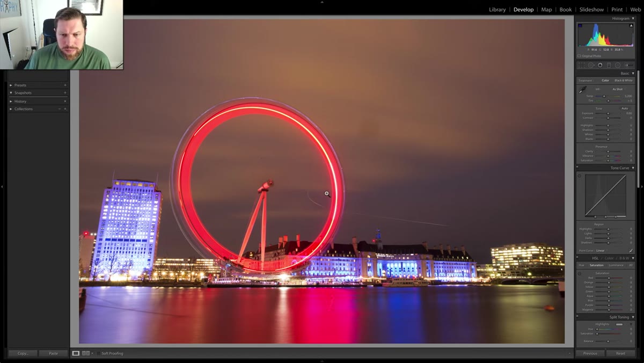
Task: Click the Copy... button
Action: click(23, 353)
